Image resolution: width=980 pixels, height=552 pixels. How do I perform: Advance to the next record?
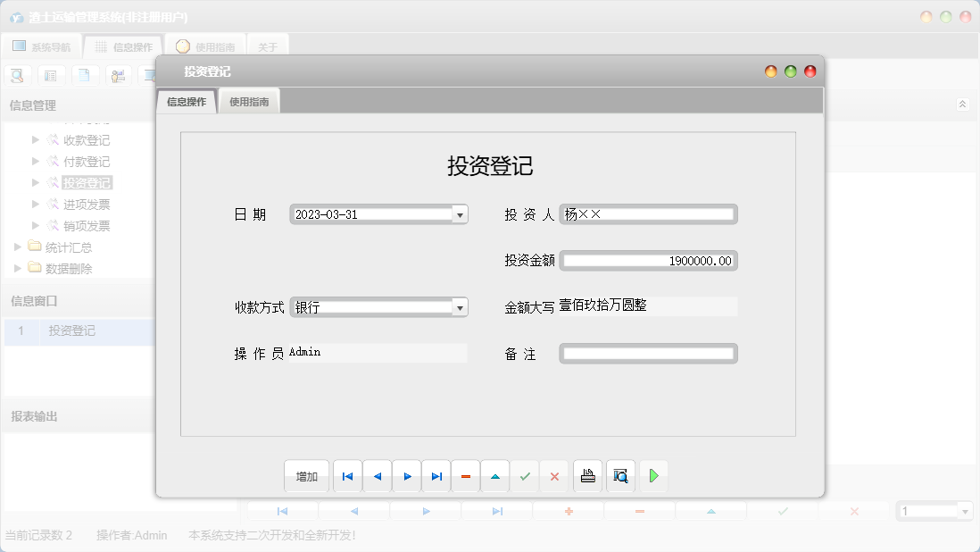click(x=406, y=475)
